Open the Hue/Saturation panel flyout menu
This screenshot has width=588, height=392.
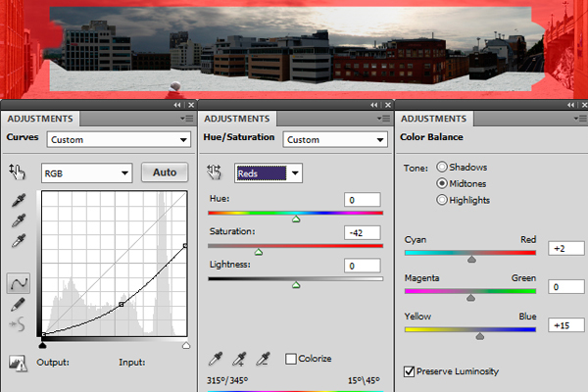tap(383, 119)
